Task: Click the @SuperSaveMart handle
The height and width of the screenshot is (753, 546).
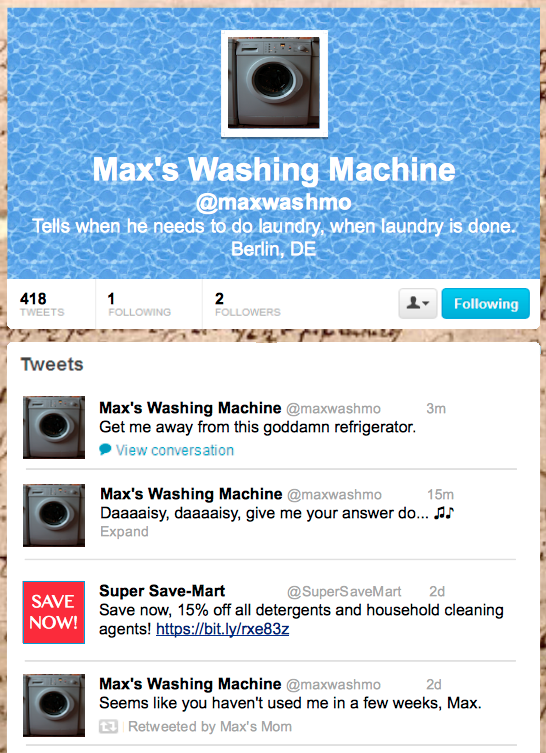Action: point(344,592)
